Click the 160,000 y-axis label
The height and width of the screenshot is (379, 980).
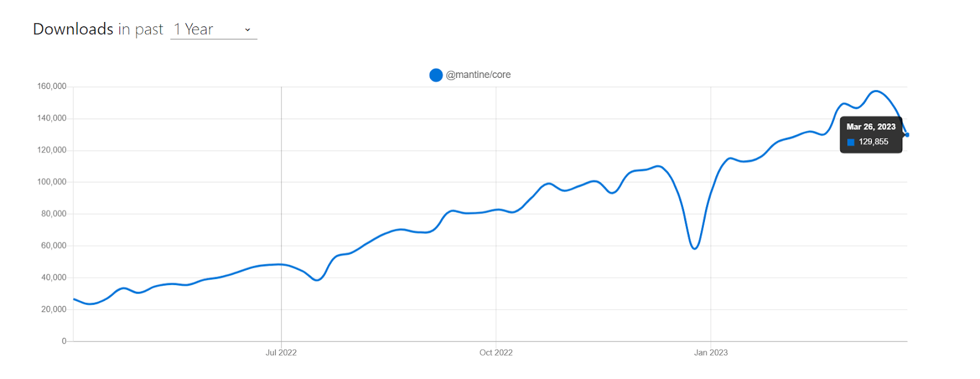coord(51,86)
